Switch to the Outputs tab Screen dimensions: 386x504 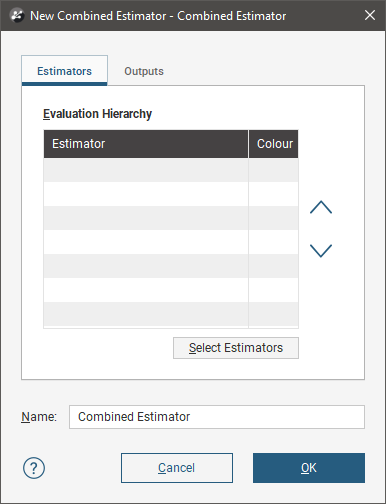point(144,71)
